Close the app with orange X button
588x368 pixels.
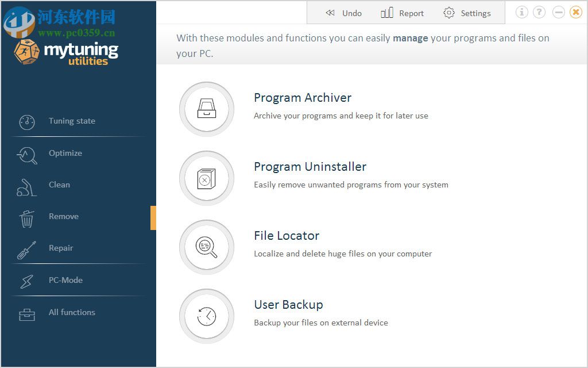tap(576, 13)
